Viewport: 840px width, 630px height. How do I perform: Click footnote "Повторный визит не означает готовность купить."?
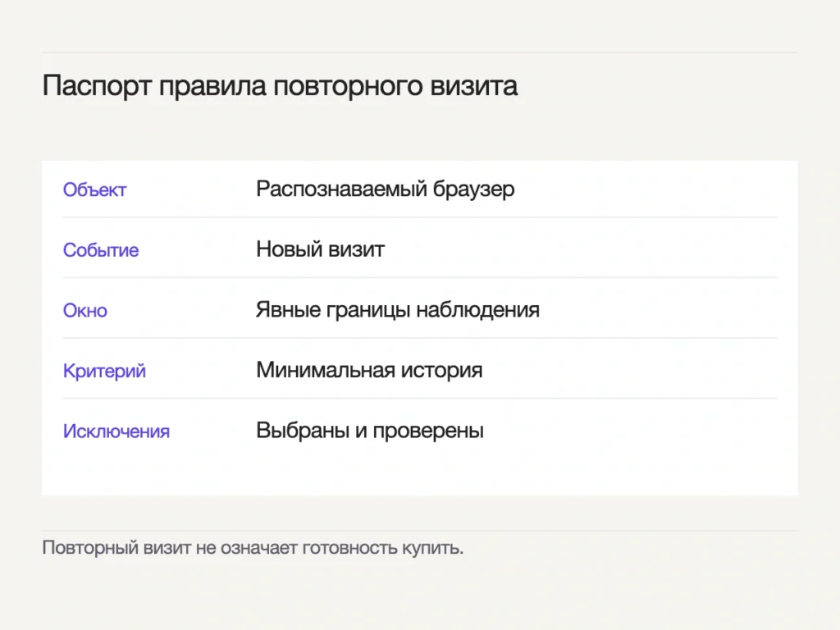coord(253,548)
